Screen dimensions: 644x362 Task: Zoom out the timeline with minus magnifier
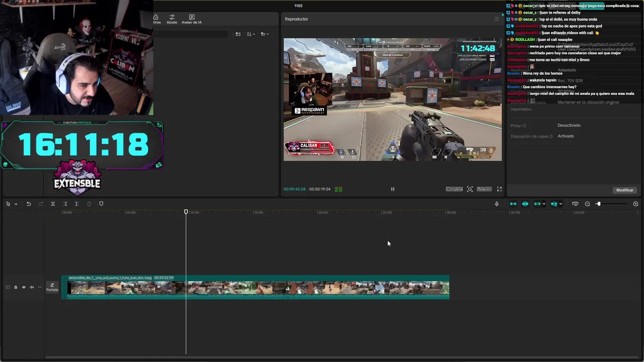[x=587, y=204]
